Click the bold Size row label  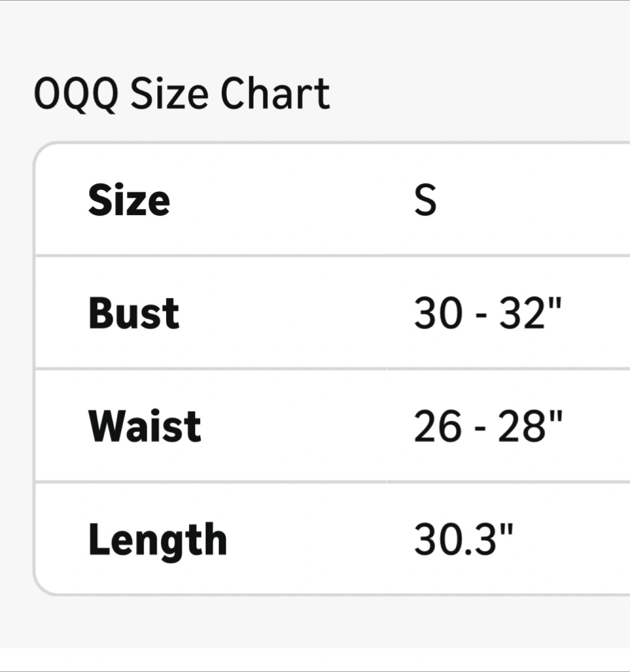tap(129, 201)
